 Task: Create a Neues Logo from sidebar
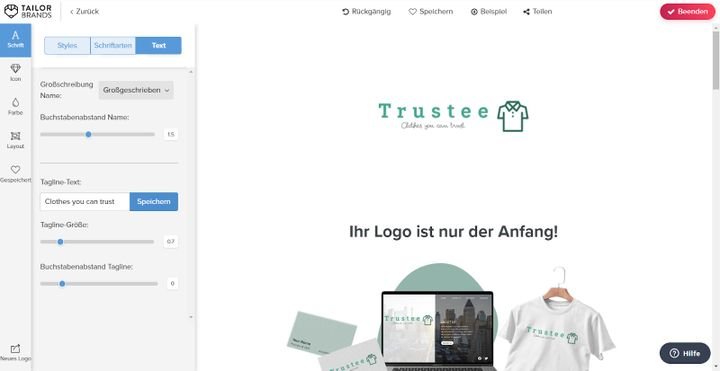16,353
